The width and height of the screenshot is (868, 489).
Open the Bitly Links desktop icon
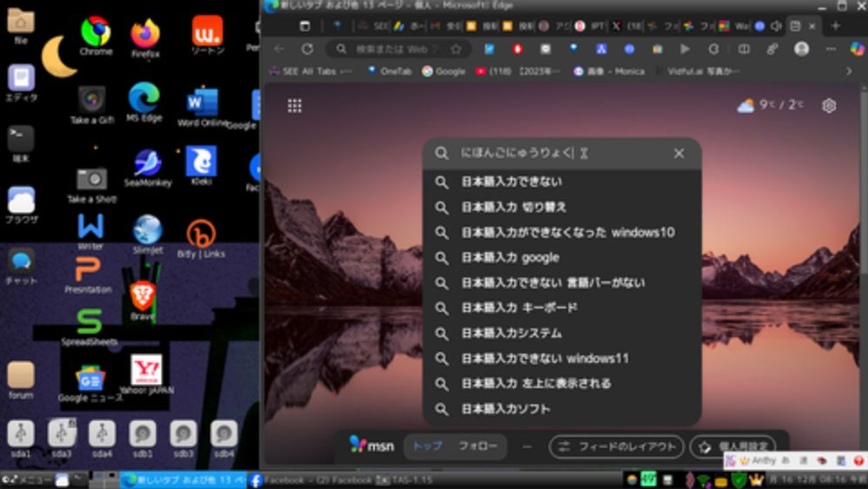[201, 239]
